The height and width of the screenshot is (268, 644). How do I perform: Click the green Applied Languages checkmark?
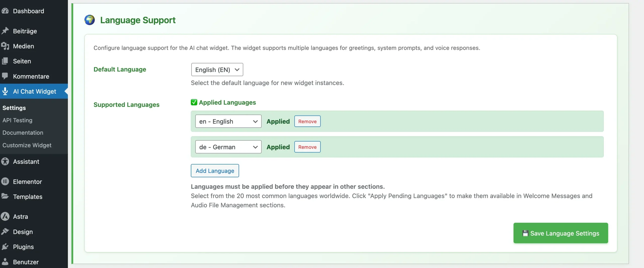pyautogui.click(x=194, y=102)
